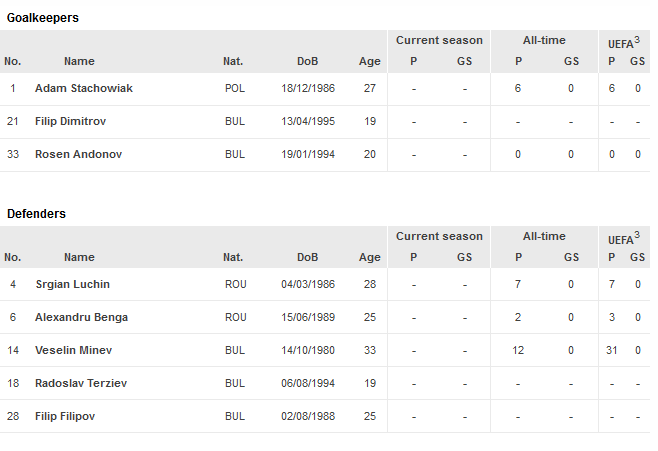Viewport: 658px width, 451px height.
Task: Click Veselin Minev's date of birth 14/10/1980
Action: pyautogui.click(x=308, y=350)
